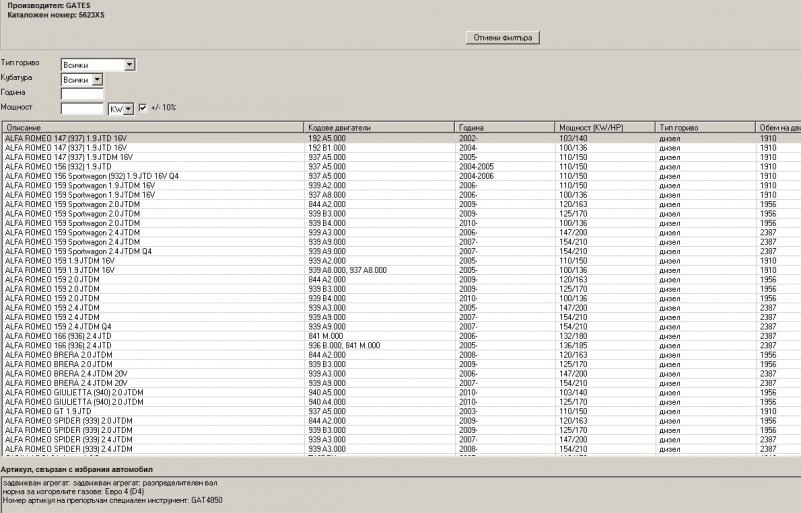
Task: Open the KW power unit dropdown
Action: 128,108
